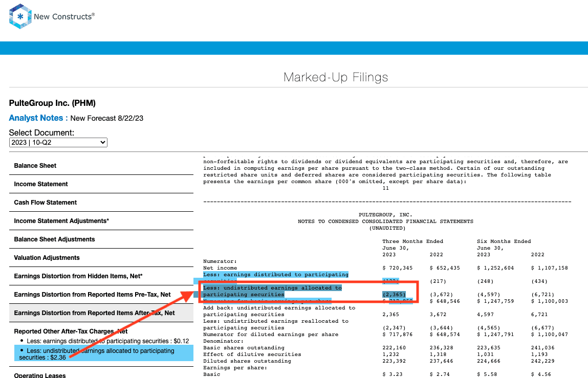Click the $ 1,247,791 diluted numerator value
Image resolution: width=588 pixels, height=378 pixels.
click(x=495, y=335)
